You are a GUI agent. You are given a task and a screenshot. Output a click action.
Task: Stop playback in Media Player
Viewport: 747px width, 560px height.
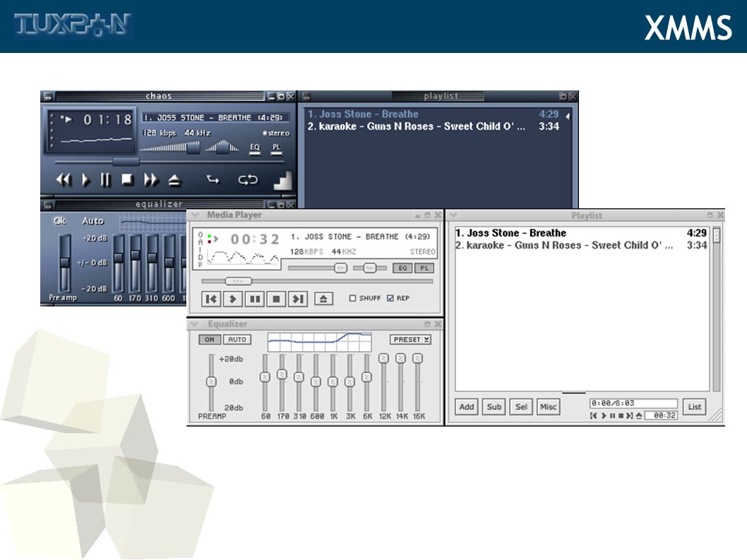coord(276,299)
